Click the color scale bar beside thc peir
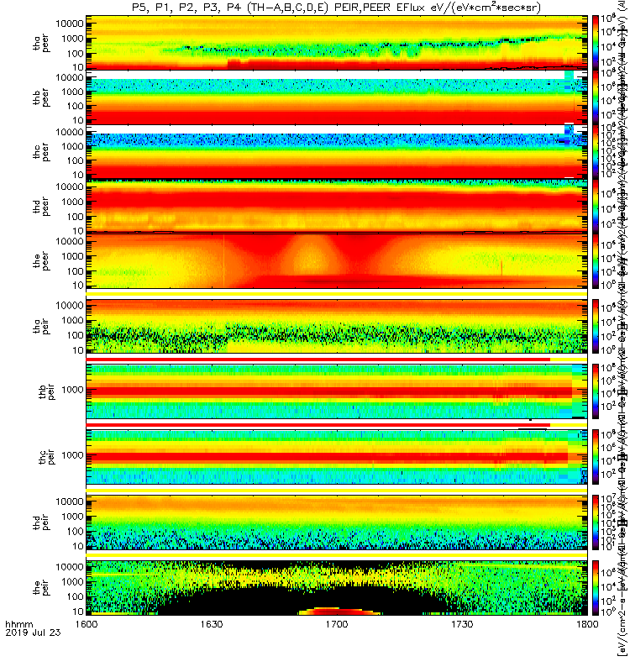Viewport: 630px width, 672px height. tap(596, 457)
